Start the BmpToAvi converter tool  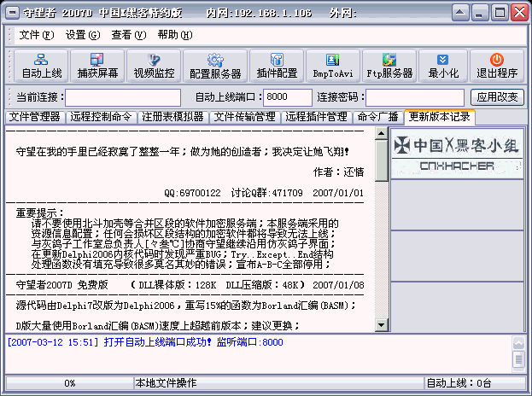(x=330, y=66)
